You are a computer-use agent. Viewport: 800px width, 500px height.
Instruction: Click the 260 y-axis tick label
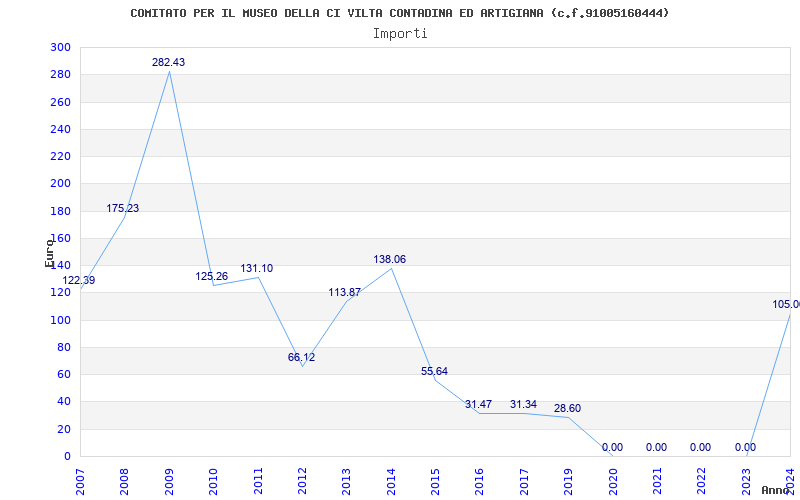click(x=61, y=102)
